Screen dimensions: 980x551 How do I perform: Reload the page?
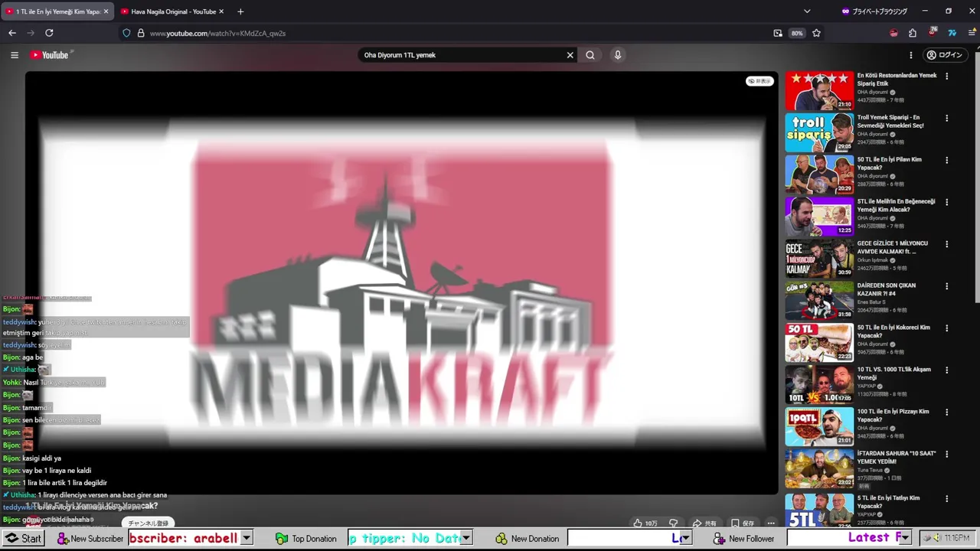49,33
